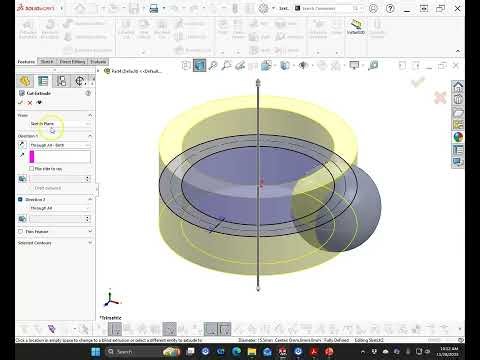The width and height of the screenshot is (480, 360).
Task: Open Microsoft Edge from the taskbar
Action: 237,352
